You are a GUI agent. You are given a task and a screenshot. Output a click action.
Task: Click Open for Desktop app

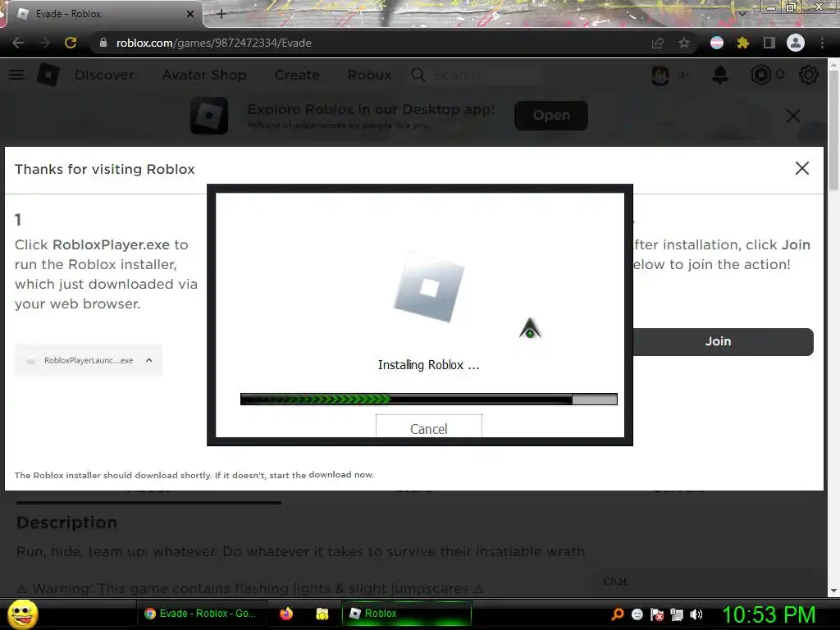tap(550, 115)
